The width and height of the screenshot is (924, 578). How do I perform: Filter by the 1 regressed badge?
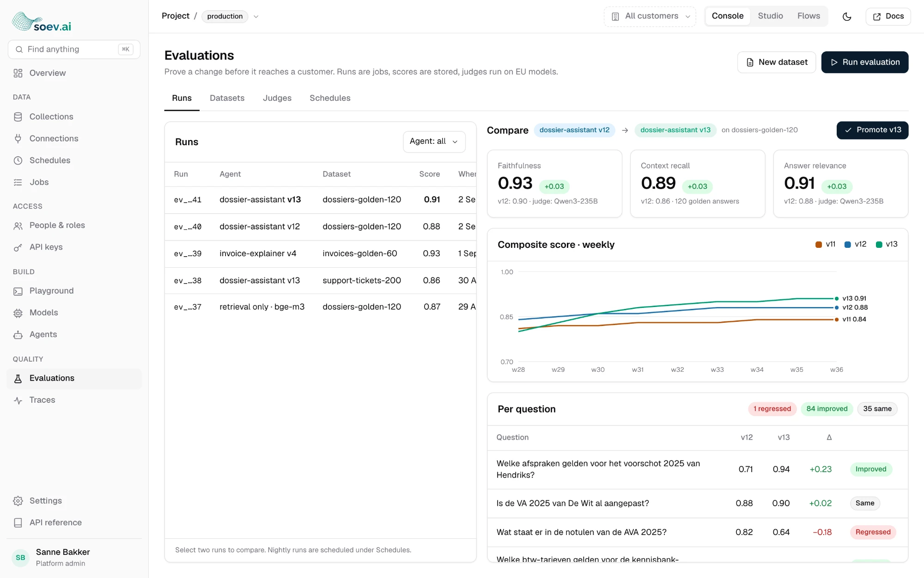coord(772,409)
